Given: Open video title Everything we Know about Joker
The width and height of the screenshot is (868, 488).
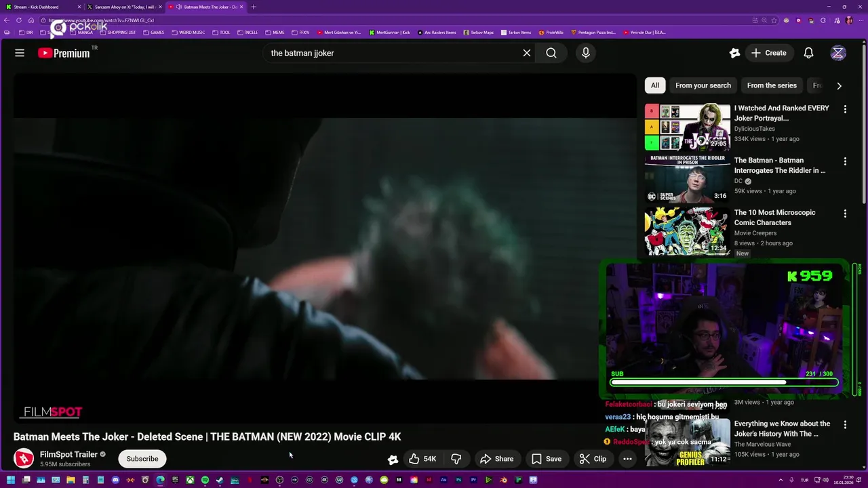Looking at the screenshot, I should 782,428.
